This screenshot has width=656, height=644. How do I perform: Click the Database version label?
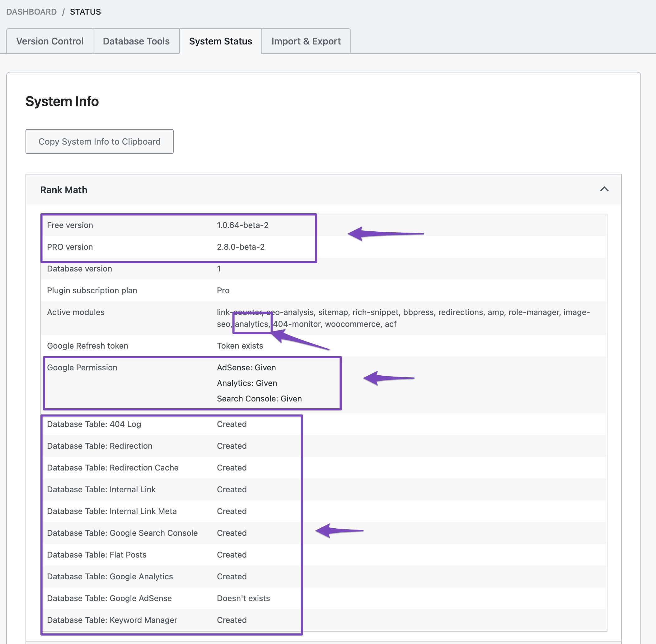[x=79, y=269]
